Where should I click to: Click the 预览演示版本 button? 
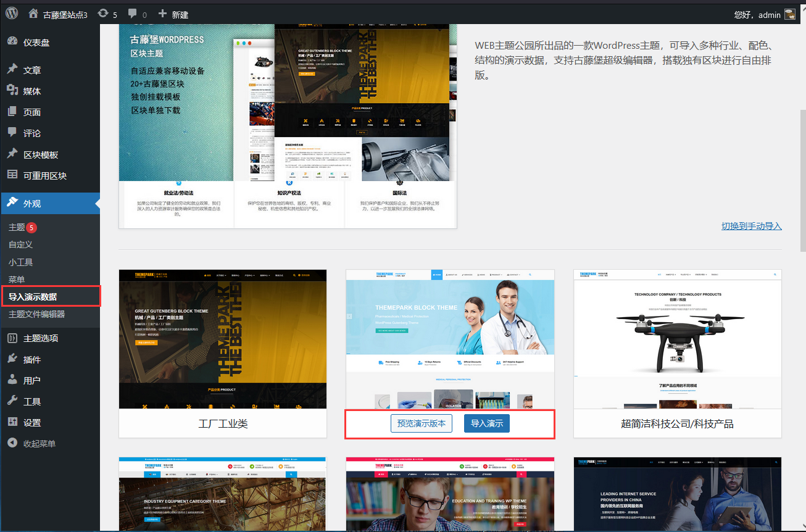point(422,424)
